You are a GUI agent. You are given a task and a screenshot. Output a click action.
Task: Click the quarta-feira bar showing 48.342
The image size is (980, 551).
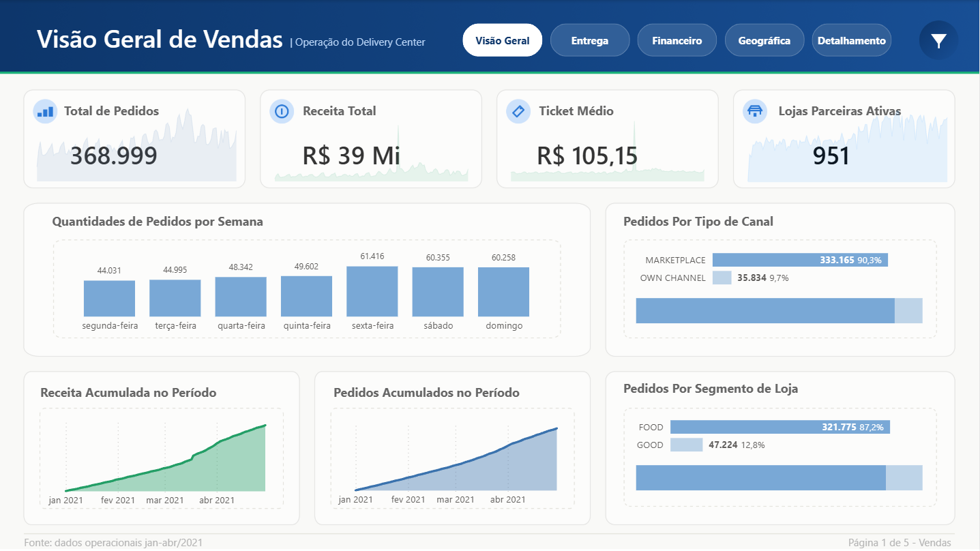(241, 297)
